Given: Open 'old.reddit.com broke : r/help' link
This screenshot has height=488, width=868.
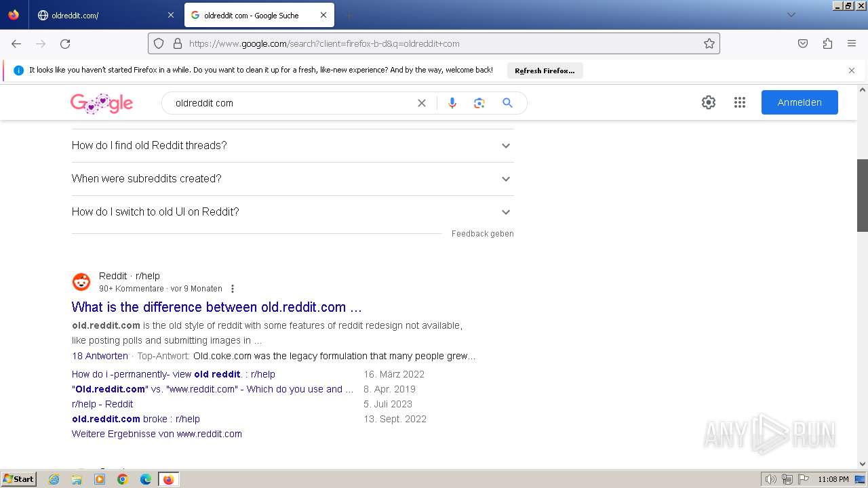Looking at the screenshot, I should coord(136,419).
